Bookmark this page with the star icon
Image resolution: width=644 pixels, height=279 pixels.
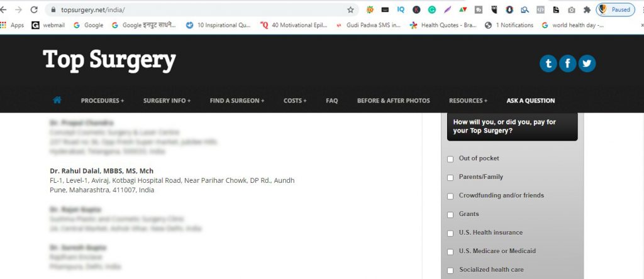(350, 10)
